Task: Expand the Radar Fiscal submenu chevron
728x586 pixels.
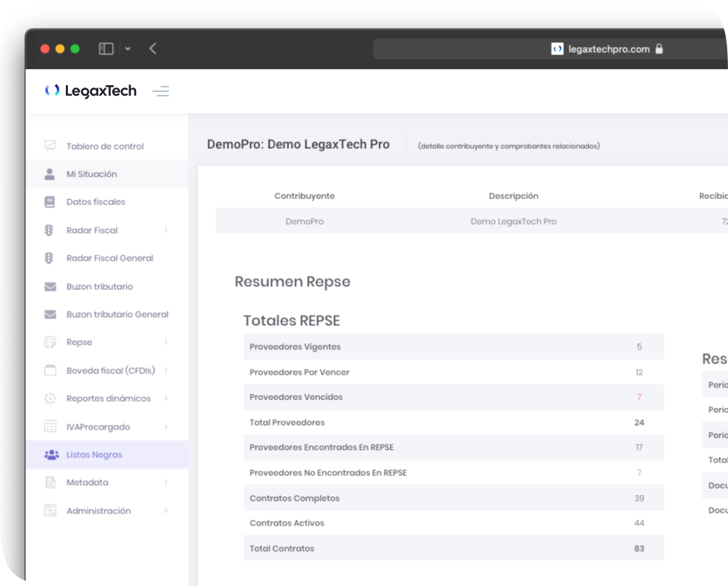Action: [166, 230]
